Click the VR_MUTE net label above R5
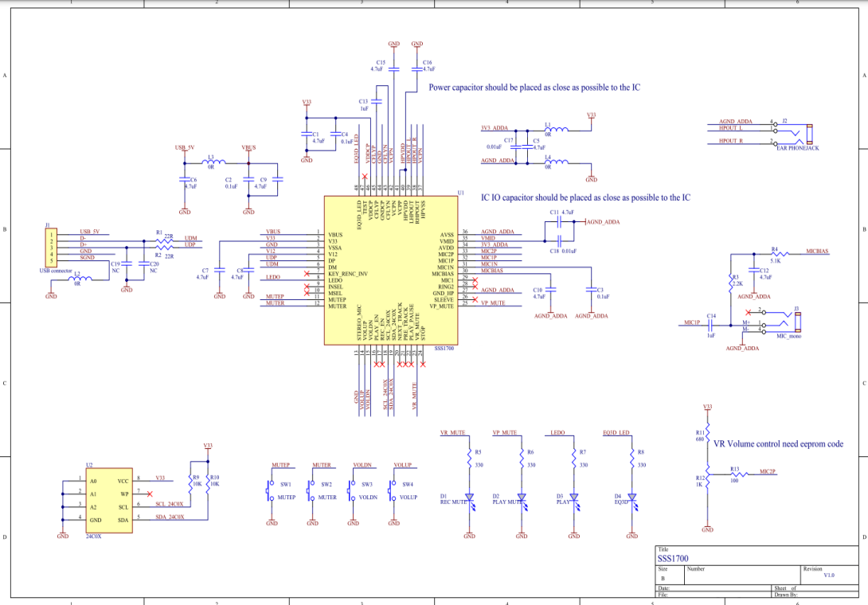This screenshot has height=605, width=868. coord(453,433)
